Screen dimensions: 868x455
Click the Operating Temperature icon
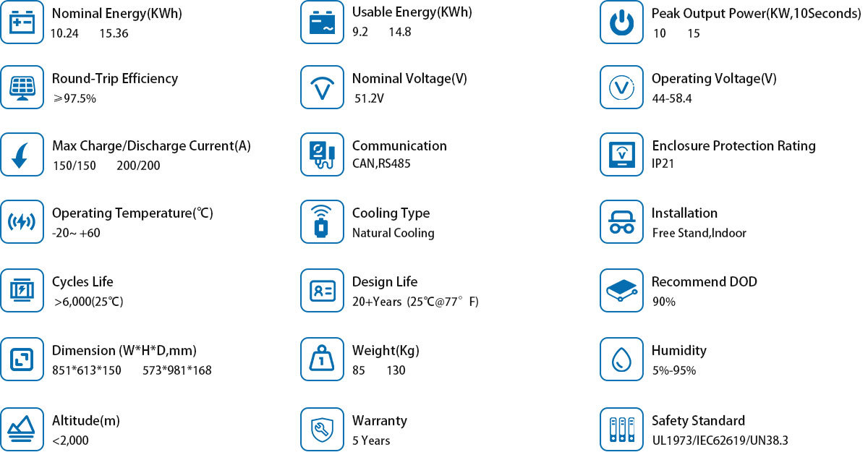point(22,222)
